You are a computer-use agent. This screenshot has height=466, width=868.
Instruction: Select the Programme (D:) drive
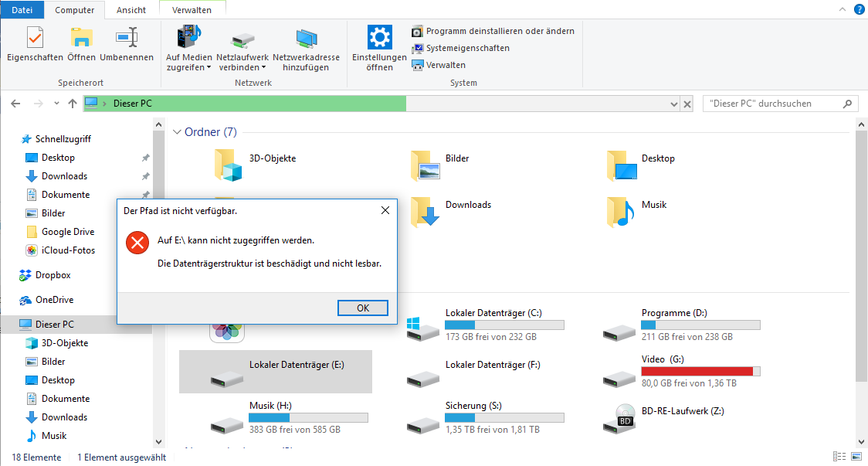pos(681,325)
